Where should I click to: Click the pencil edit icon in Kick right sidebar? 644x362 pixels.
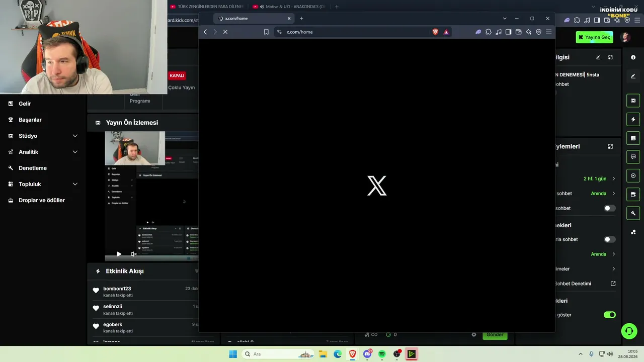pos(633,76)
